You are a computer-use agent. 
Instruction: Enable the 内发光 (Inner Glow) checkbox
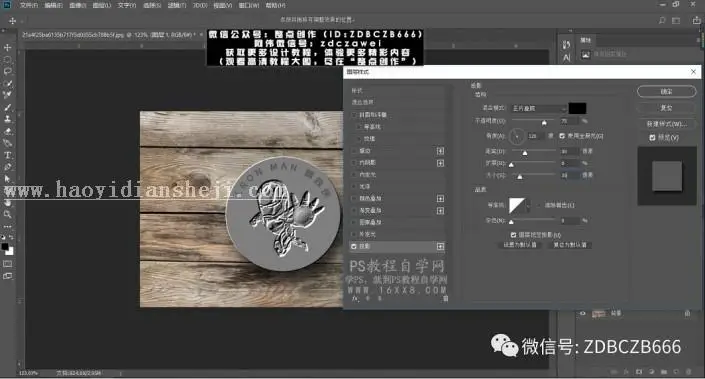click(354, 174)
